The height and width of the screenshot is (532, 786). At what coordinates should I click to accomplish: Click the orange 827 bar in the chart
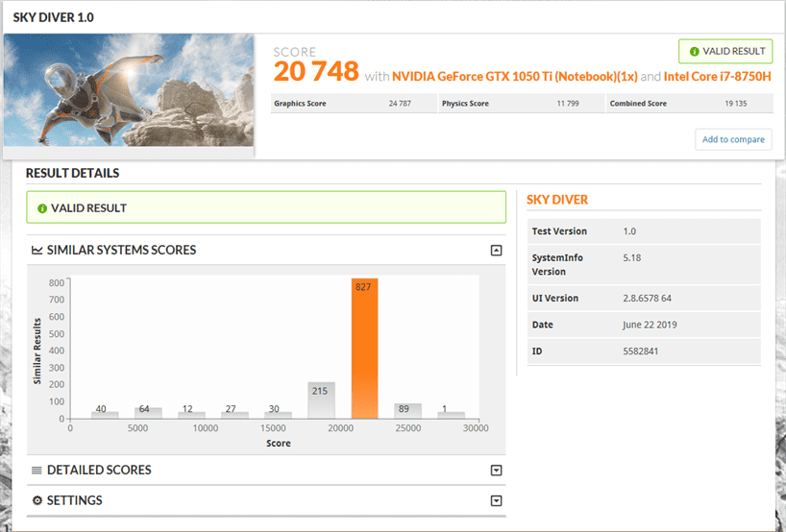364,349
